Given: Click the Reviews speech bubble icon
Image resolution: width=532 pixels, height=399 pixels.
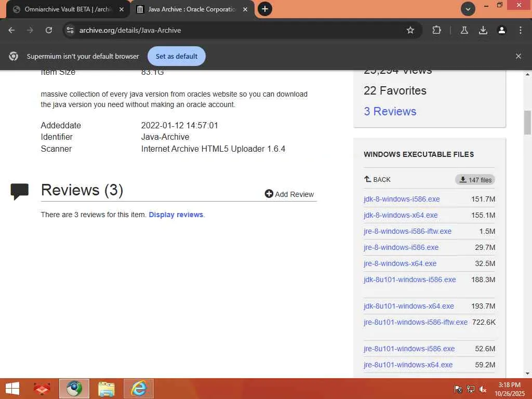Looking at the screenshot, I should pyautogui.click(x=19, y=191).
